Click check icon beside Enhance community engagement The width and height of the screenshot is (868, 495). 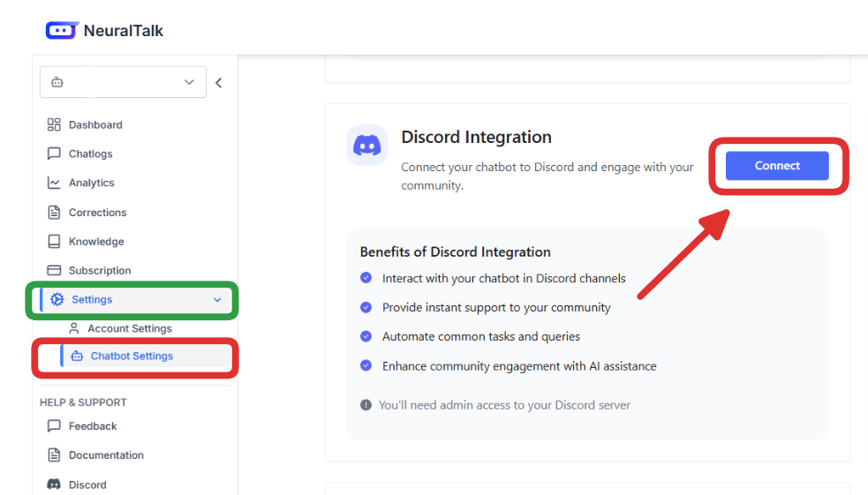point(366,365)
